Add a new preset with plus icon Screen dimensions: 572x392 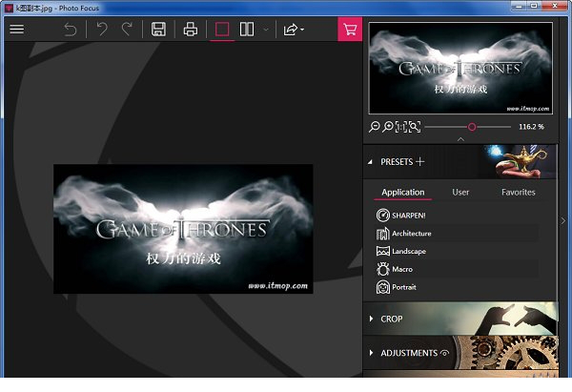pos(420,162)
